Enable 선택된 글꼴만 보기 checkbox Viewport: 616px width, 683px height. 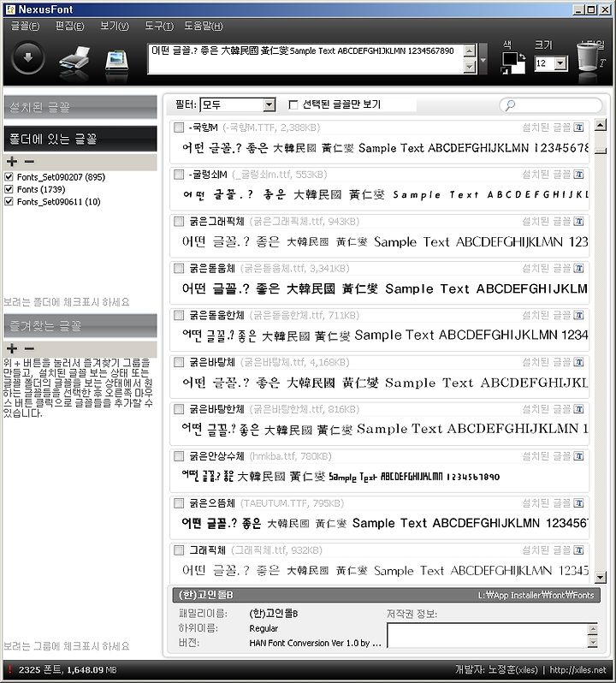pos(293,105)
